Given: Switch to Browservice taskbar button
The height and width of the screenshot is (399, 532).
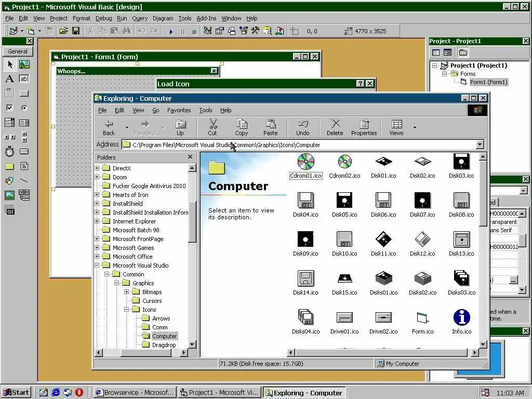Looking at the screenshot, I should coord(135,393).
